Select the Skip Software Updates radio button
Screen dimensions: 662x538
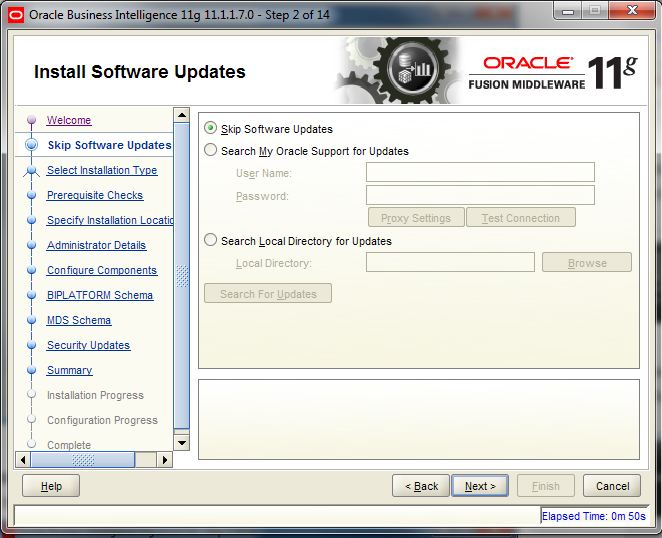point(210,128)
